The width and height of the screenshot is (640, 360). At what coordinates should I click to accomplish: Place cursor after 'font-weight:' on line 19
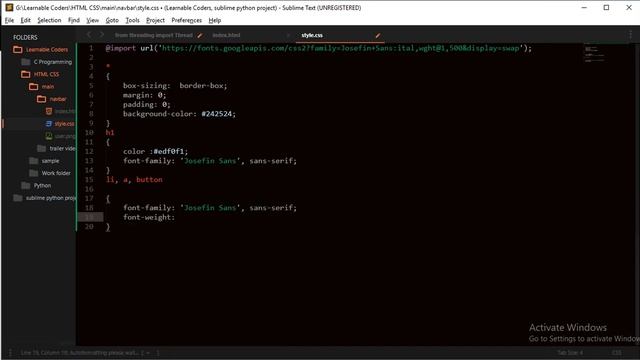click(176, 217)
